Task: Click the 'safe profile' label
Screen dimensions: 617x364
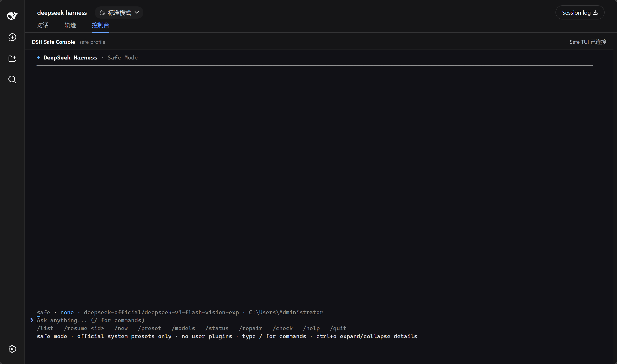Action: (92, 42)
